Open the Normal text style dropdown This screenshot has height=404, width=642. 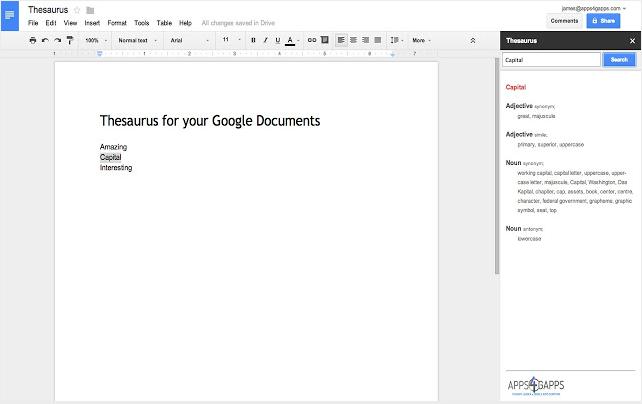[137, 40]
